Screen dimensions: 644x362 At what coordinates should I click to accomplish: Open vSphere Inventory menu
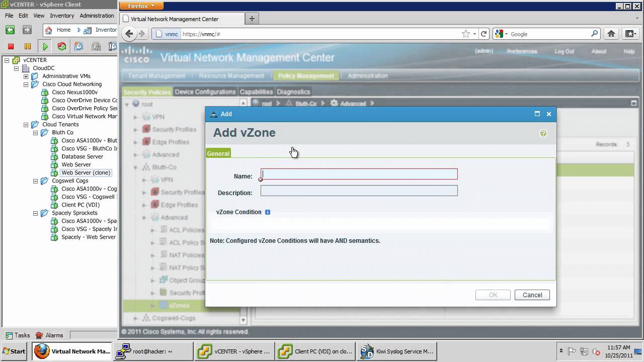coord(62,16)
